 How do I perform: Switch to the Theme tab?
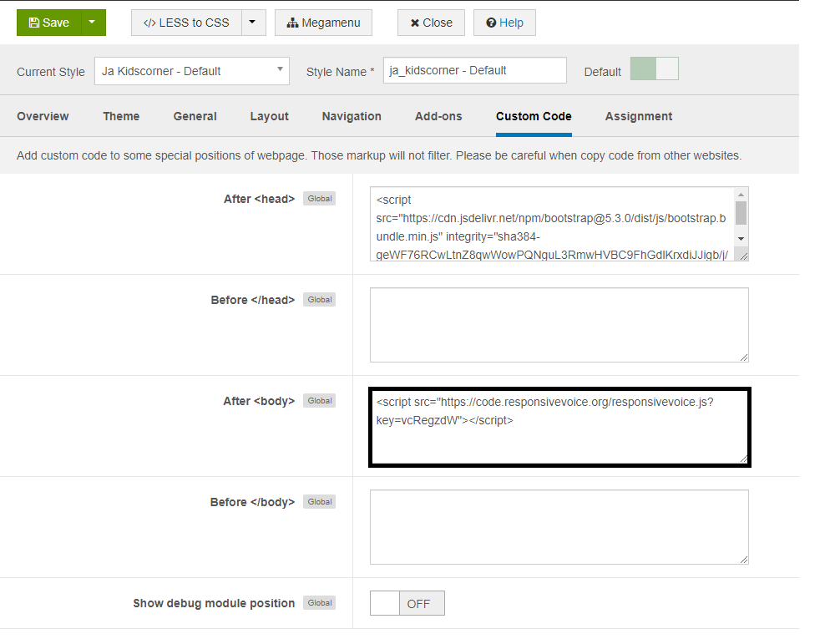(121, 116)
